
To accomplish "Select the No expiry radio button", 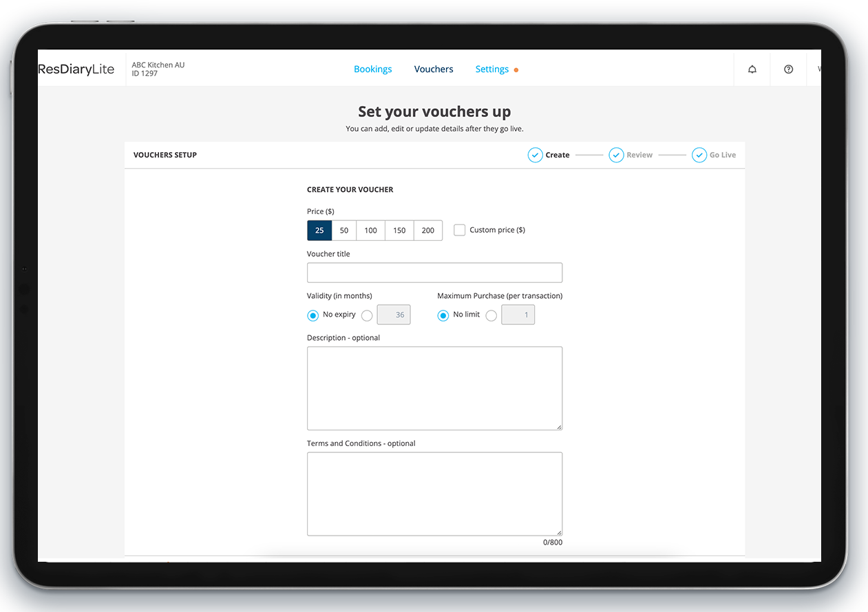I will tap(313, 315).
